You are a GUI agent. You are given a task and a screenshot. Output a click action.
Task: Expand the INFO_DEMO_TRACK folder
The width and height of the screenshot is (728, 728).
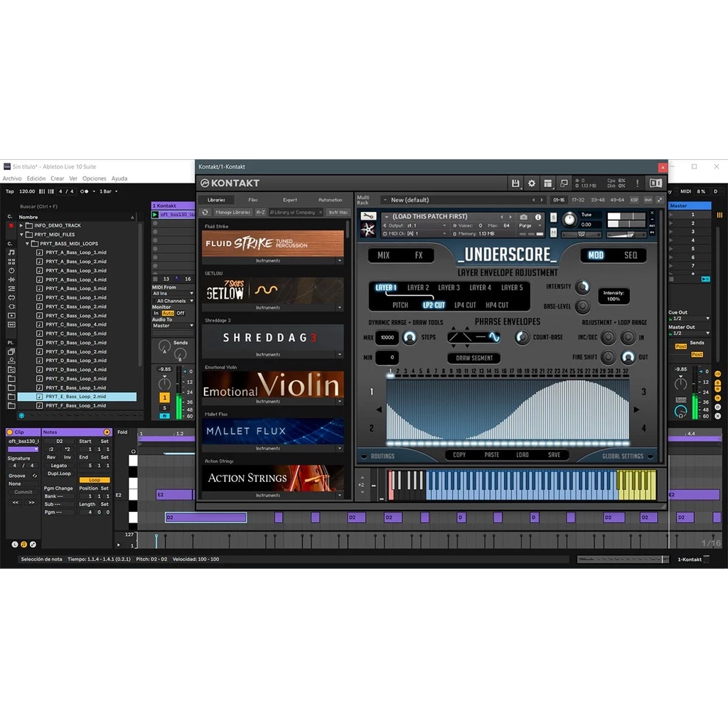[x=21, y=225]
